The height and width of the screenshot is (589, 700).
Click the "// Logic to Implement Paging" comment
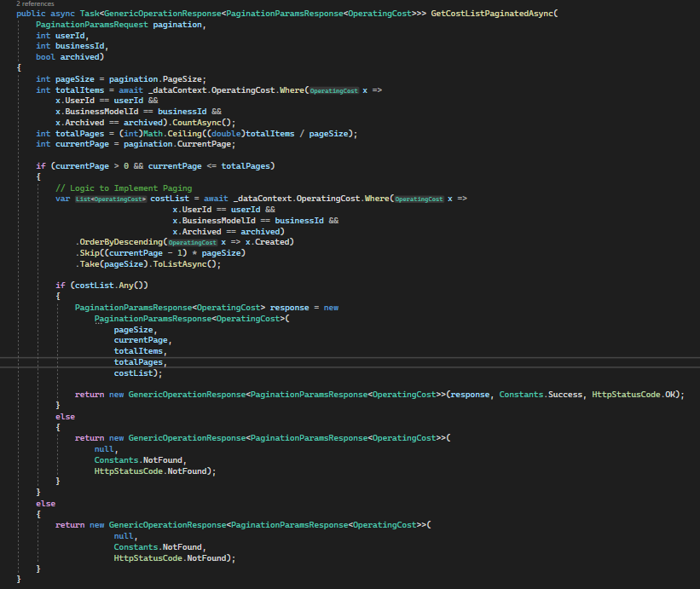pos(124,188)
